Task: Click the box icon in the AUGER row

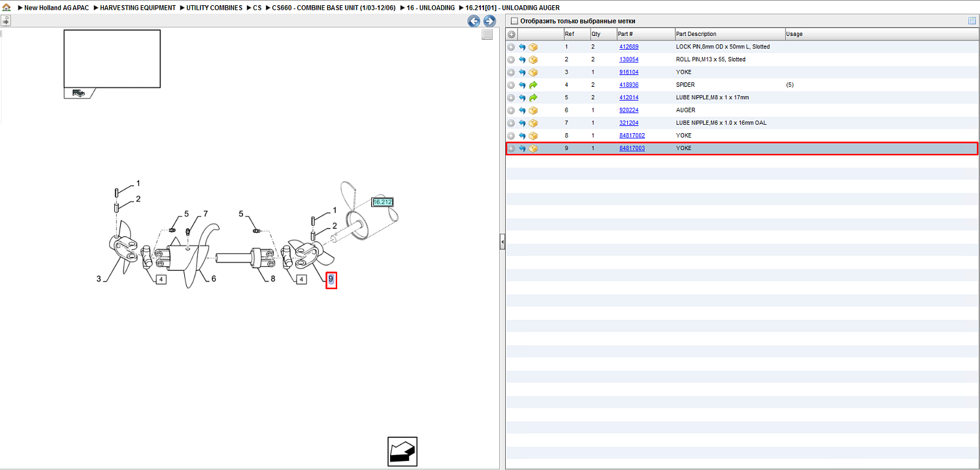Action: click(533, 110)
